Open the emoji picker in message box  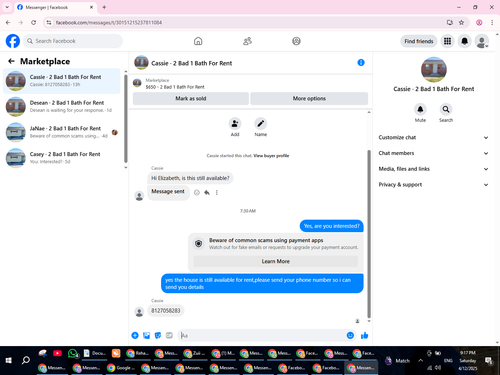[350, 335]
